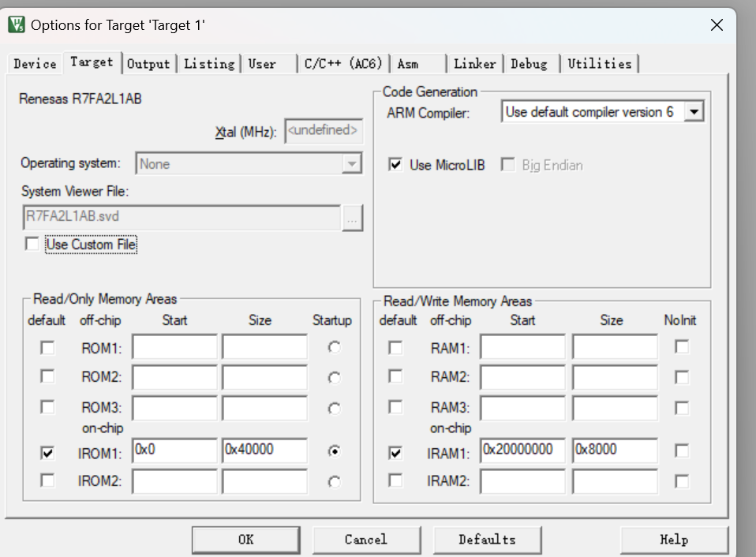
Task: Confirm settings with the OK button
Action: click(x=246, y=540)
